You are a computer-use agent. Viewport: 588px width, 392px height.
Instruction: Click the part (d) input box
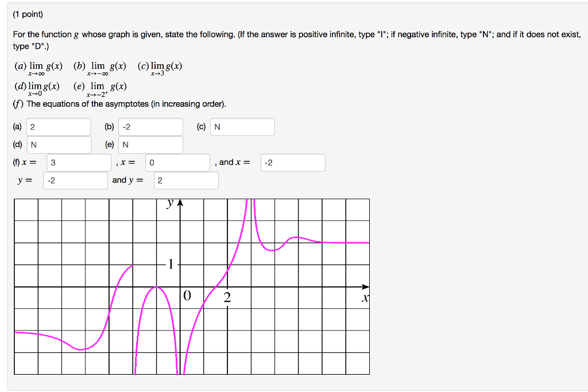point(59,145)
